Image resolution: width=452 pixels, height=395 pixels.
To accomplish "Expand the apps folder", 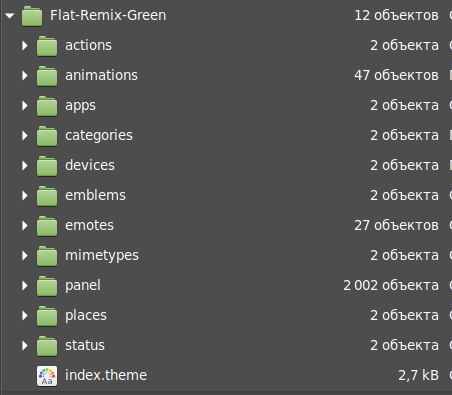I will (25, 105).
